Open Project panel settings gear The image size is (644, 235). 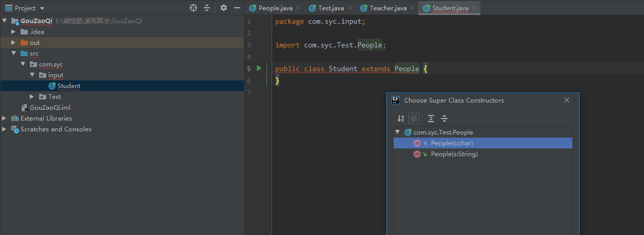(223, 8)
